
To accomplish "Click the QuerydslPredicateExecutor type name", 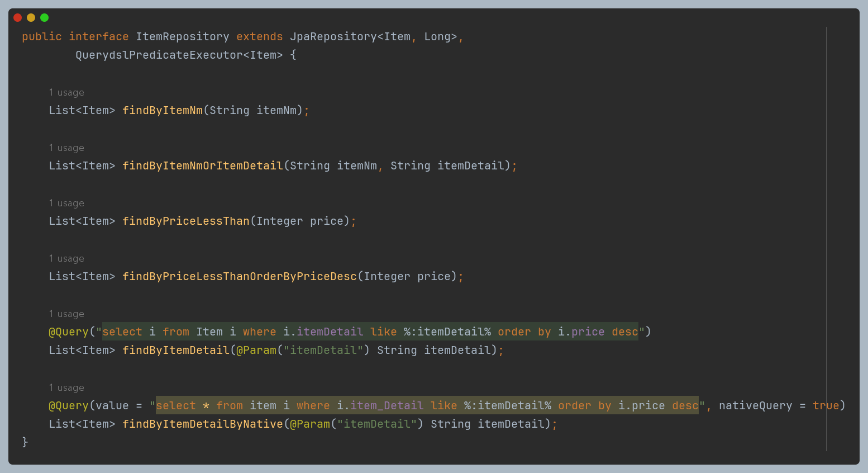I will [x=159, y=55].
